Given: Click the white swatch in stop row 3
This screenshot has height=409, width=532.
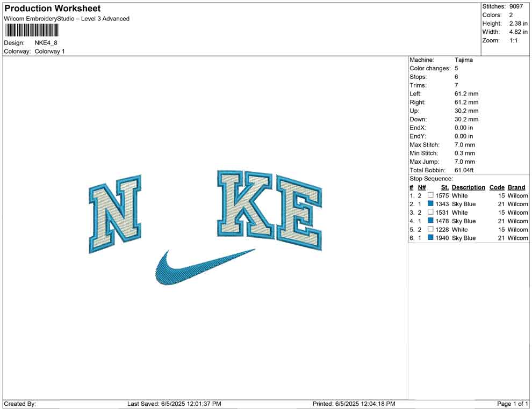Looking at the screenshot, I should tap(430, 212).
